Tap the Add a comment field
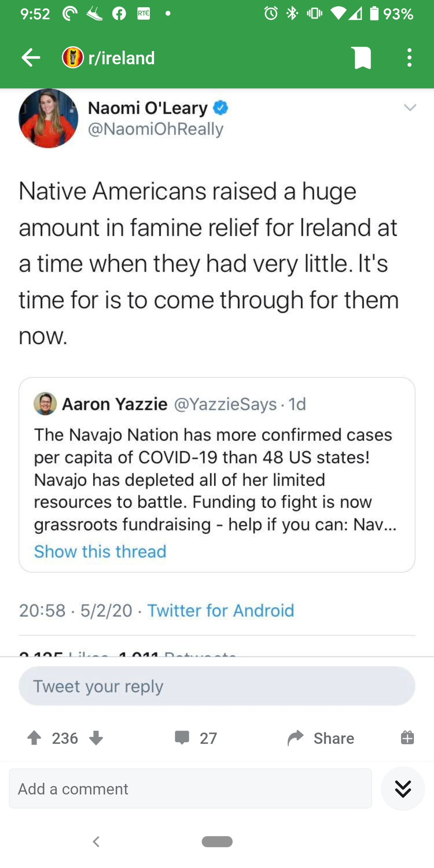 190,788
